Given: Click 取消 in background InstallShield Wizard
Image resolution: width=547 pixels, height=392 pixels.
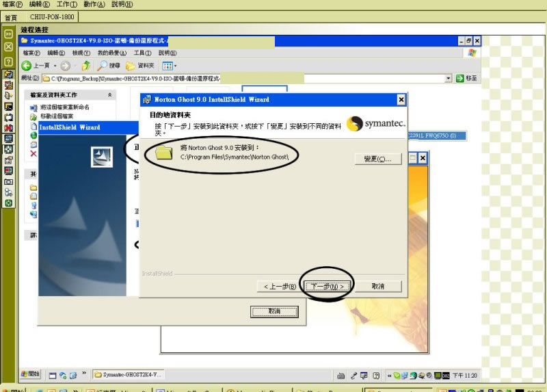Looking at the screenshot, I should pyautogui.click(x=274, y=311).
